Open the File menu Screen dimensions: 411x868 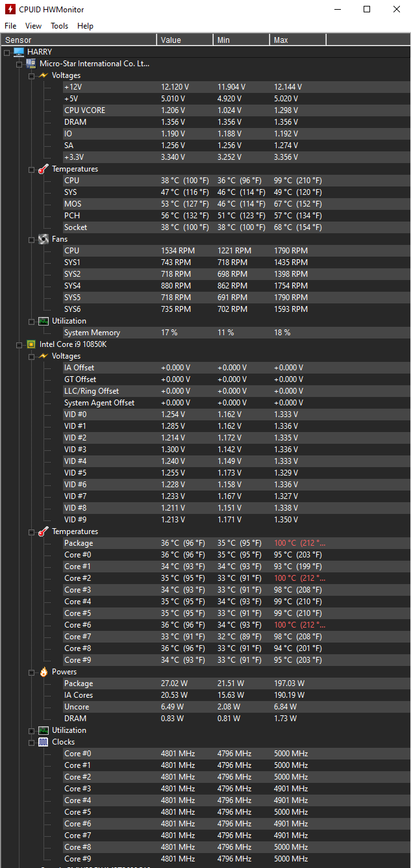[10, 26]
